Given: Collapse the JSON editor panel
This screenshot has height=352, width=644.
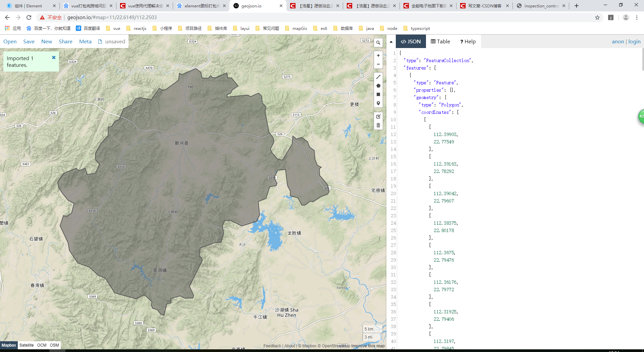Looking at the screenshot, I should [391, 41].
